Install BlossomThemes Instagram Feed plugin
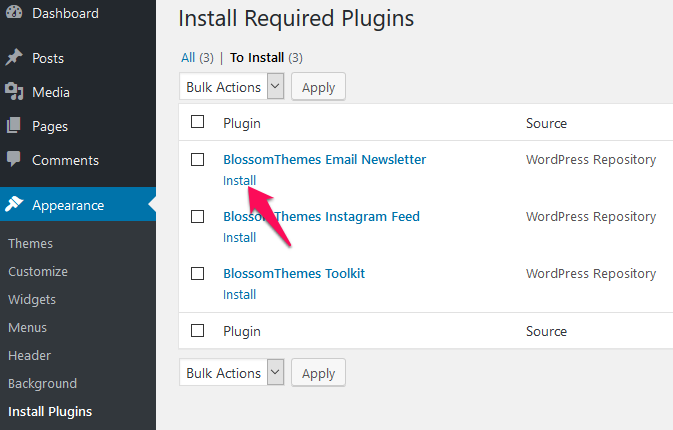The width and height of the screenshot is (673, 430). pos(239,238)
